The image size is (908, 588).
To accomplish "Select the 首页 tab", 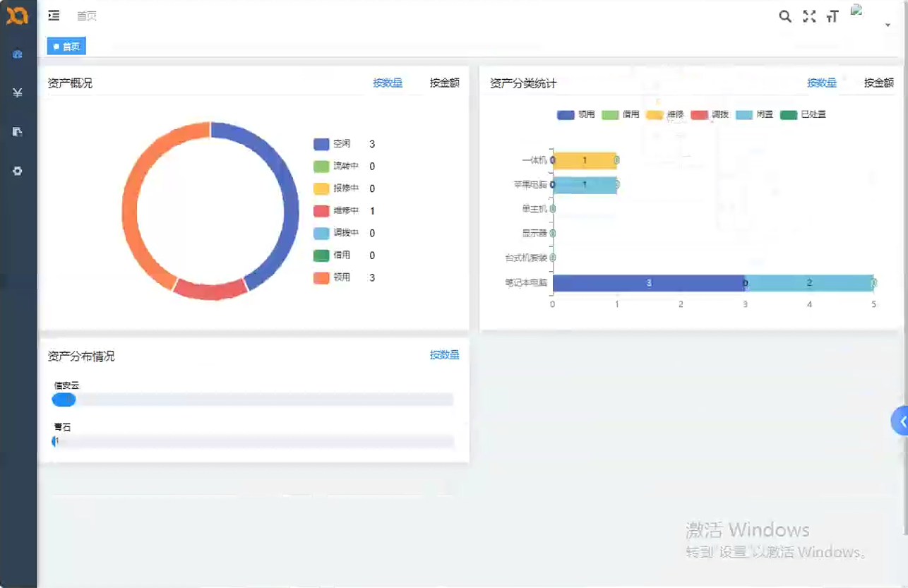I will [x=66, y=47].
